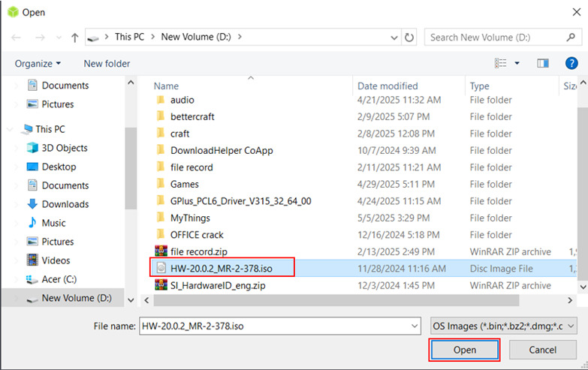Open the Organize dropdown menu
The width and height of the screenshot is (588, 370).
[x=38, y=64]
